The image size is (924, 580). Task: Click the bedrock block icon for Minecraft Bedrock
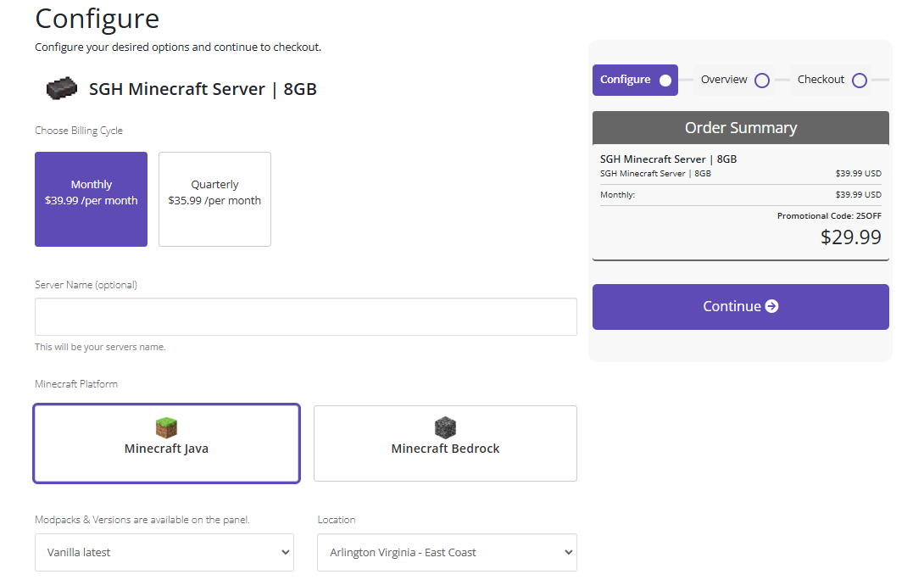pyautogui.click(x=445, y=427)
